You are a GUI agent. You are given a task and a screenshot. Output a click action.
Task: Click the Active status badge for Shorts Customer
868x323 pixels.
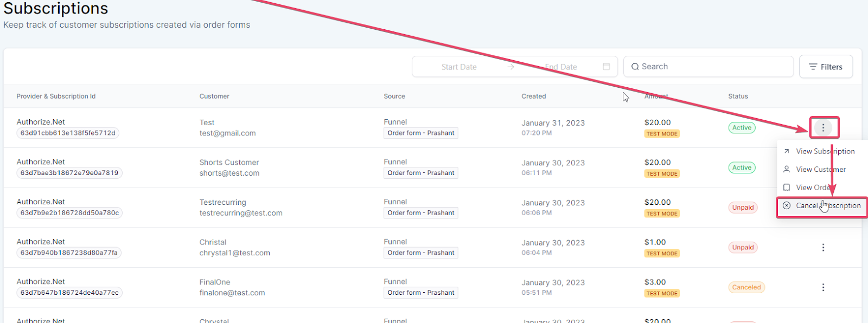coord(742,168)
